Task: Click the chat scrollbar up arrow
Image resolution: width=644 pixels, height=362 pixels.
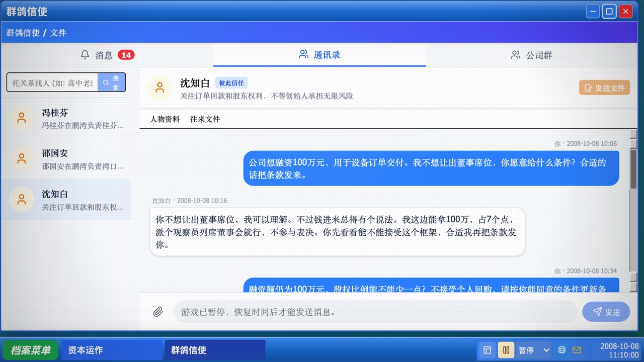Action: tap(633, 134)
